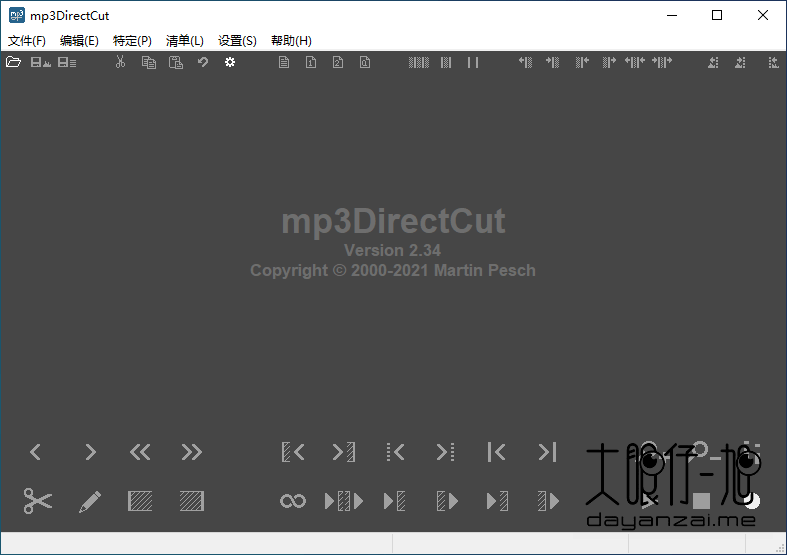Move selection start right via toolbar icon
This screenshot has height=555, width=787.
click(x=553, y=62)
